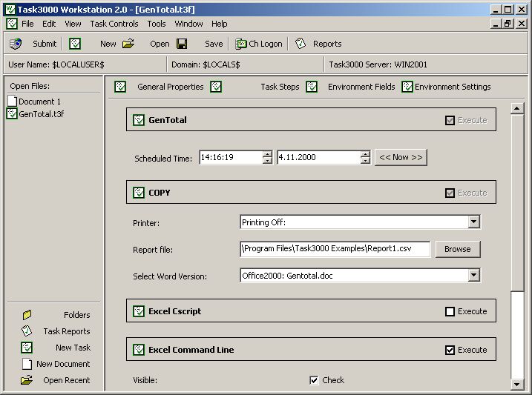Click the Folders icon in sidebar
532x395 pixels.
coord(27,315)
